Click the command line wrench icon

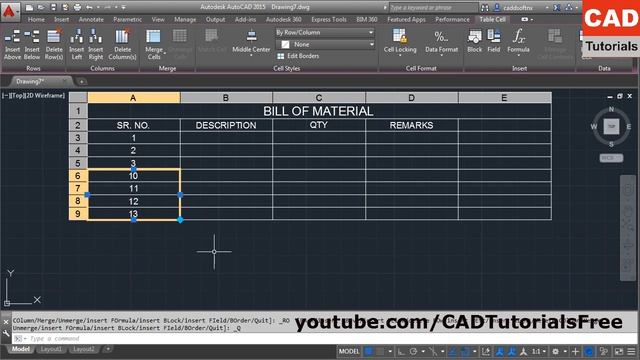(6, 334)
